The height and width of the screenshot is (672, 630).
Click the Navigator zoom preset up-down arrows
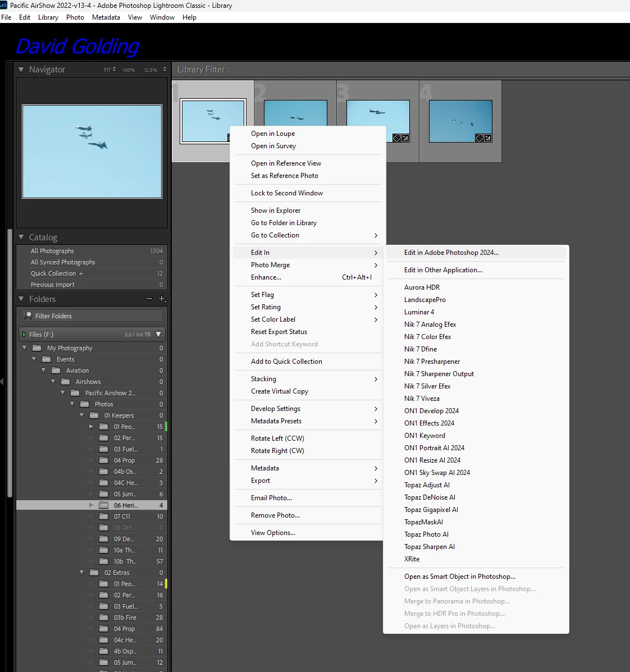point(165,70)
